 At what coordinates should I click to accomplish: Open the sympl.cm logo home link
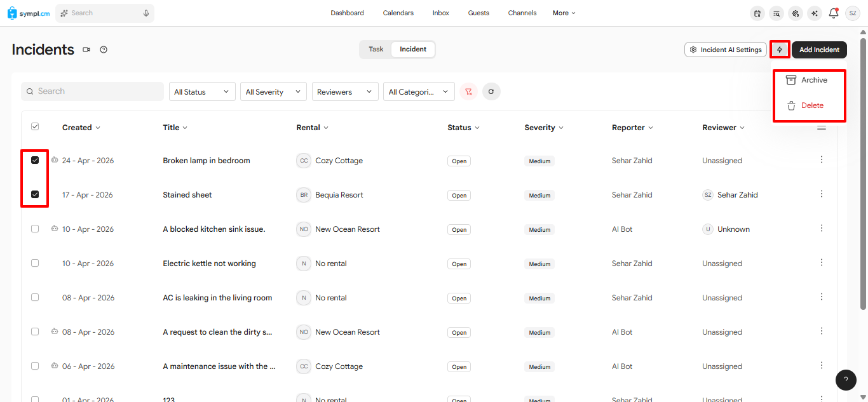pyautogui.click(x=29, y=13)
